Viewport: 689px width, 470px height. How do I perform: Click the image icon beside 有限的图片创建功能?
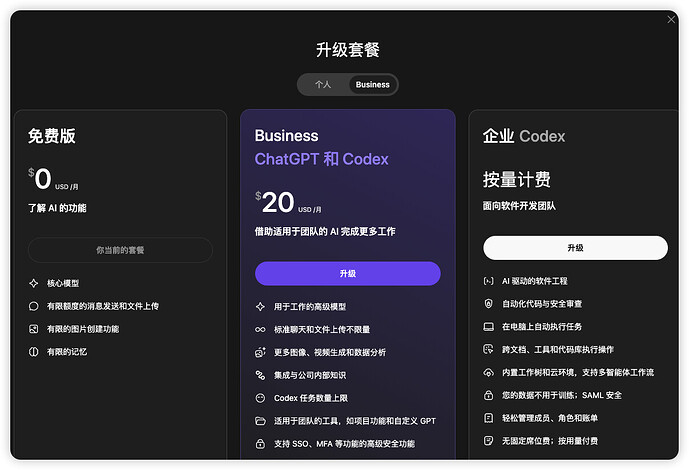(34, 329)
